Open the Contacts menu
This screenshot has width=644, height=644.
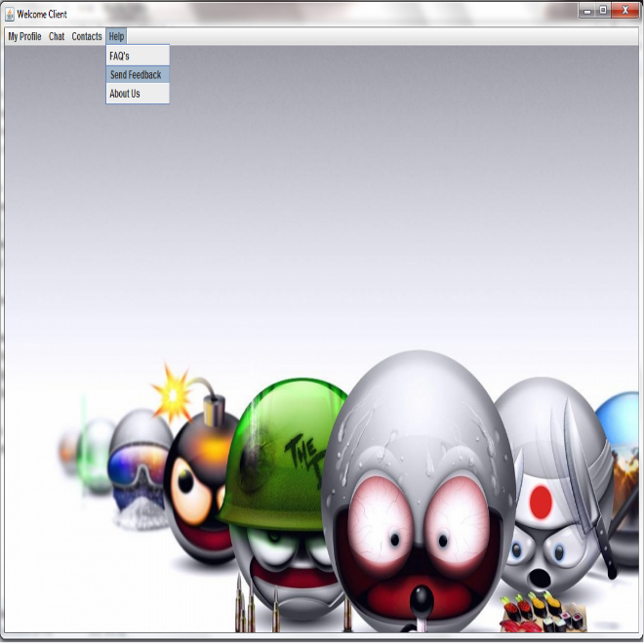click(x=87, y=36)
